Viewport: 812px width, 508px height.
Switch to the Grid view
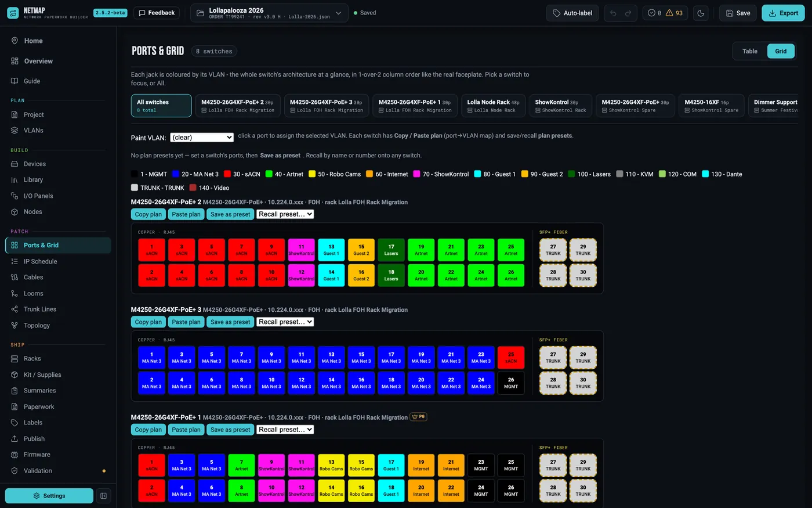[x=781, y=51]
